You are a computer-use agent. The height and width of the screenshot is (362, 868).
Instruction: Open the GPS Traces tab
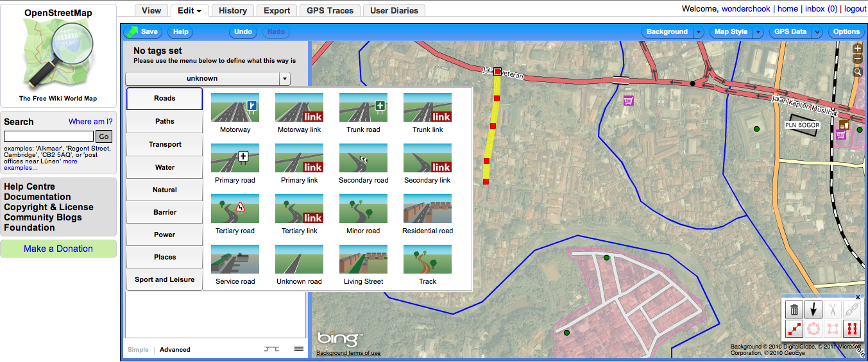coord(330,10)
